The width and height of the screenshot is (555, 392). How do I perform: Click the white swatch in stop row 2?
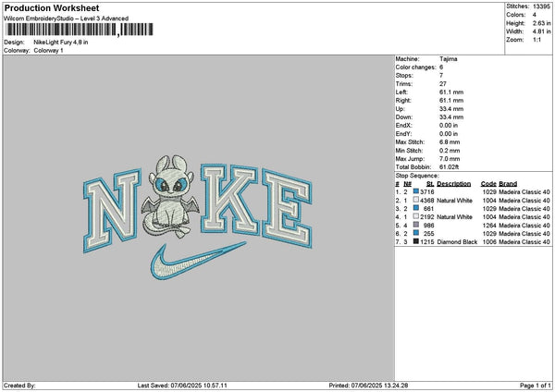click(x=416, y=200)
